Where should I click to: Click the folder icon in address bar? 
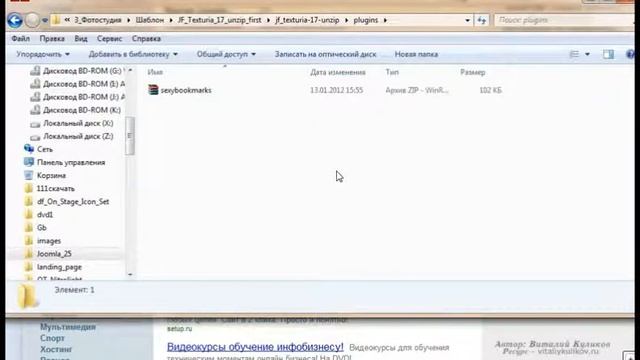point(57,20)
